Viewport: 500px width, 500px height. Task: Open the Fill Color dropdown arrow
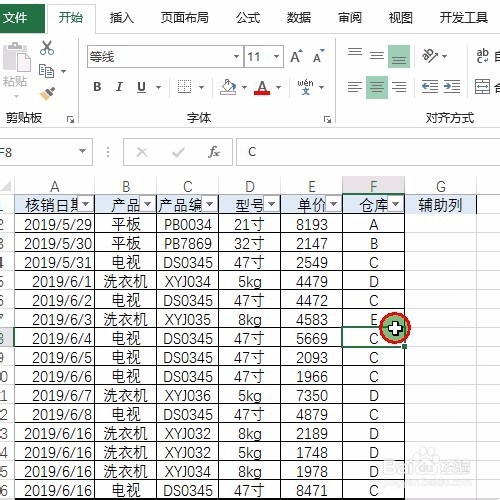click(244, 87)
